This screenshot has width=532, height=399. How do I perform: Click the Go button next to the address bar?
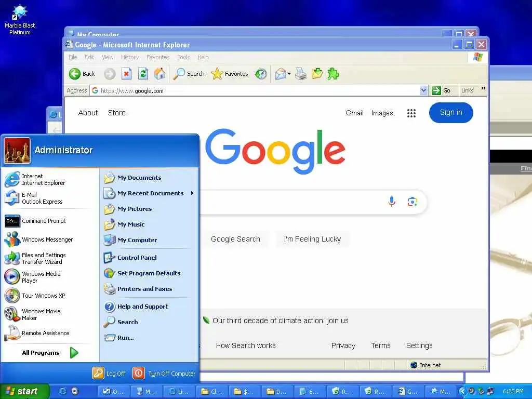click(x=441, y=90)
